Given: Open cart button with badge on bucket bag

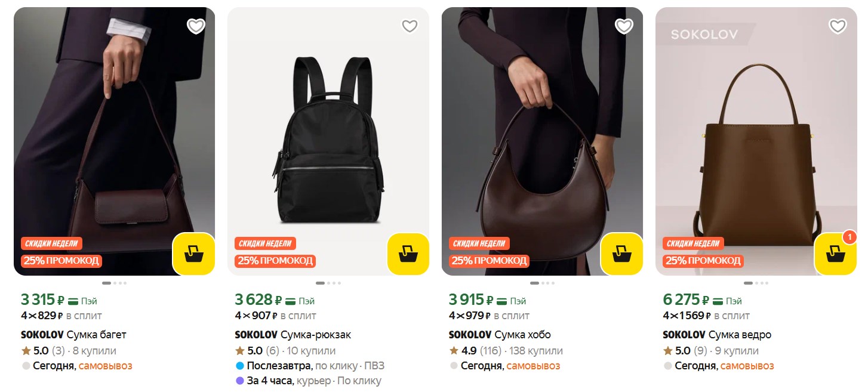Looking at the screenshot, I should (836, 254).
